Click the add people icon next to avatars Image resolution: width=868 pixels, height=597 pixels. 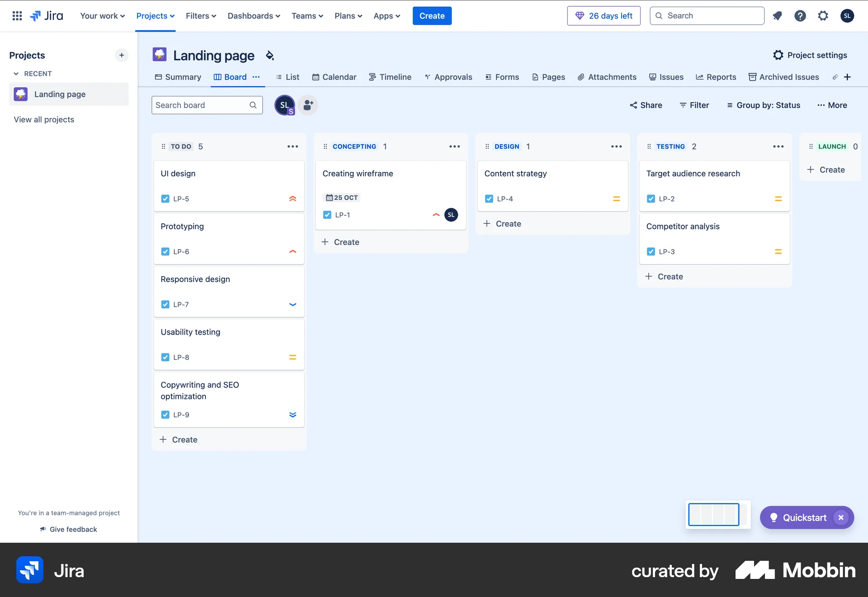tap(308, 105)
